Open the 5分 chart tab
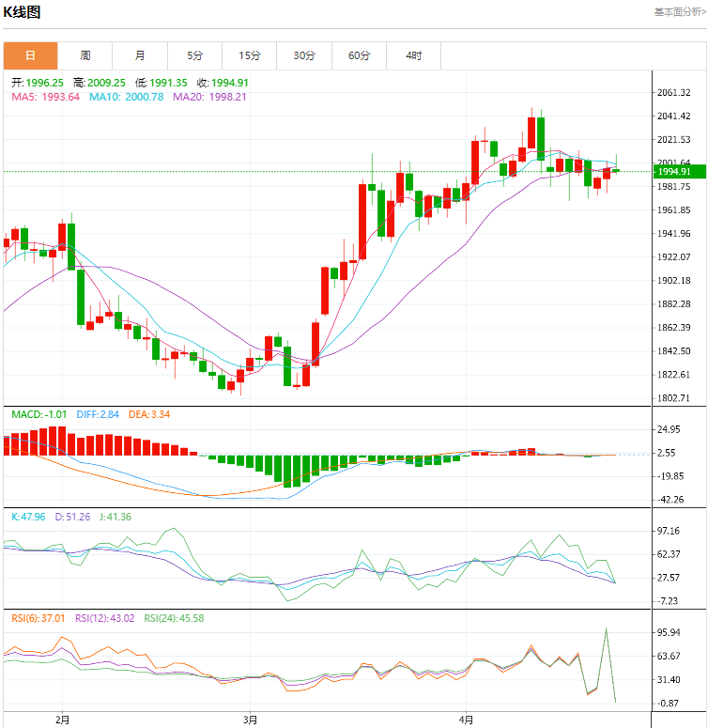The height and width of the screenshot is (728, 708). [195, 55]
